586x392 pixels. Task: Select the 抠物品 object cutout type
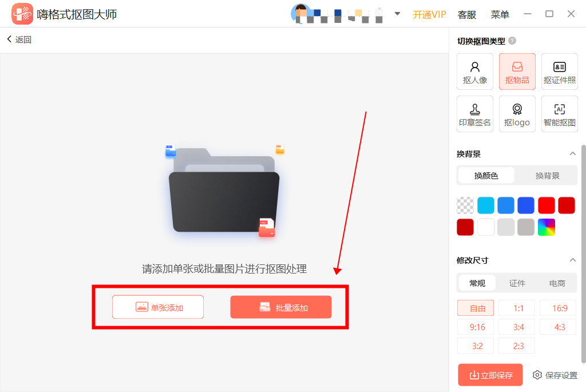[x=517, y=72]
